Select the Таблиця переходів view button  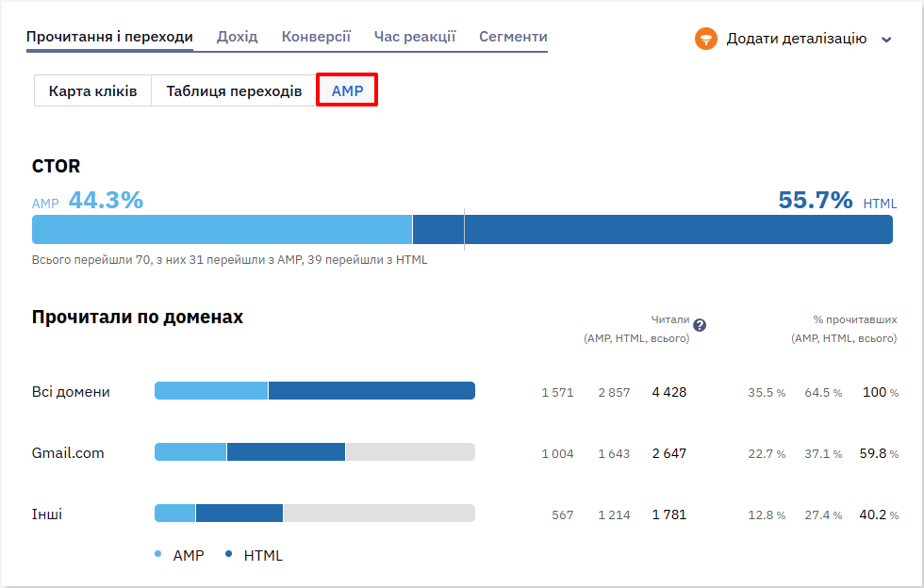(234, 90)
